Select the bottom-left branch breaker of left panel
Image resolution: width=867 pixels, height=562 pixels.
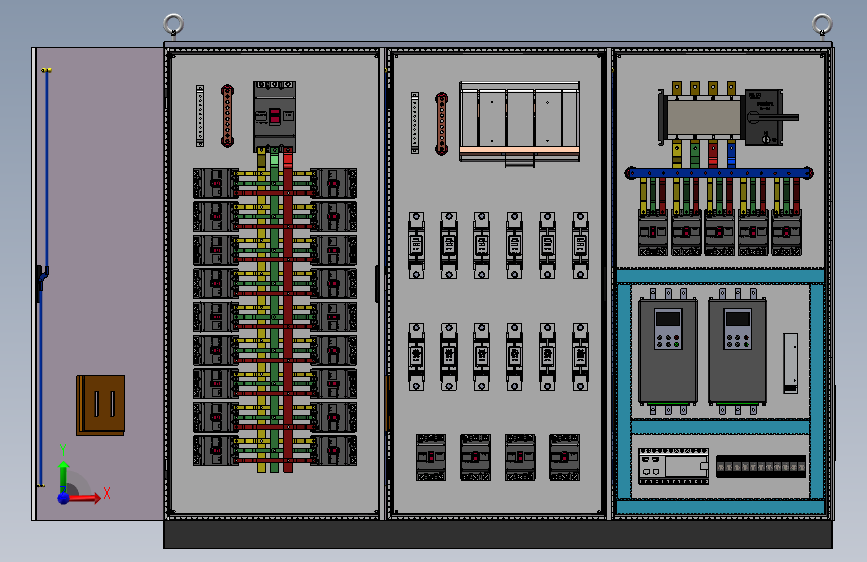[215, 451]
